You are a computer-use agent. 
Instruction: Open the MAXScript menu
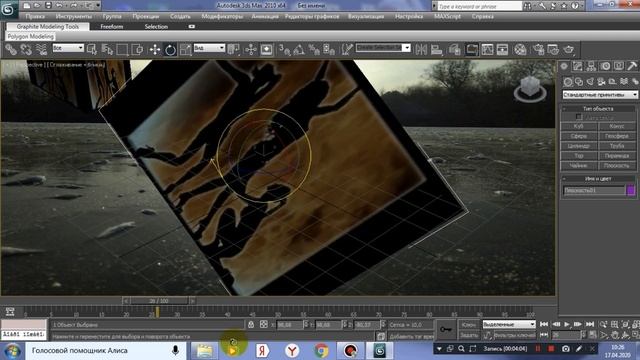click(447, 17)
